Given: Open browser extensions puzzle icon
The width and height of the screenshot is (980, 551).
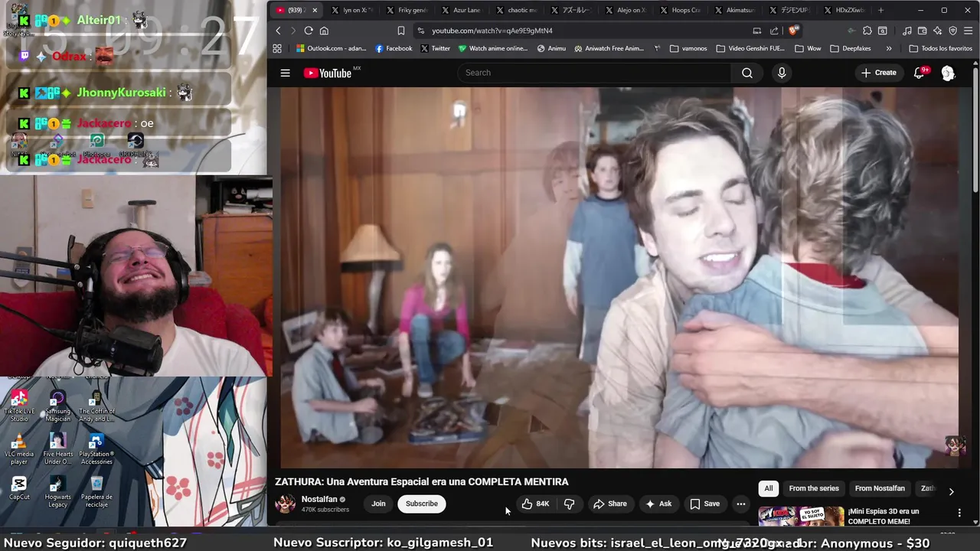Looking at the screenshot, I should point(867,31).
